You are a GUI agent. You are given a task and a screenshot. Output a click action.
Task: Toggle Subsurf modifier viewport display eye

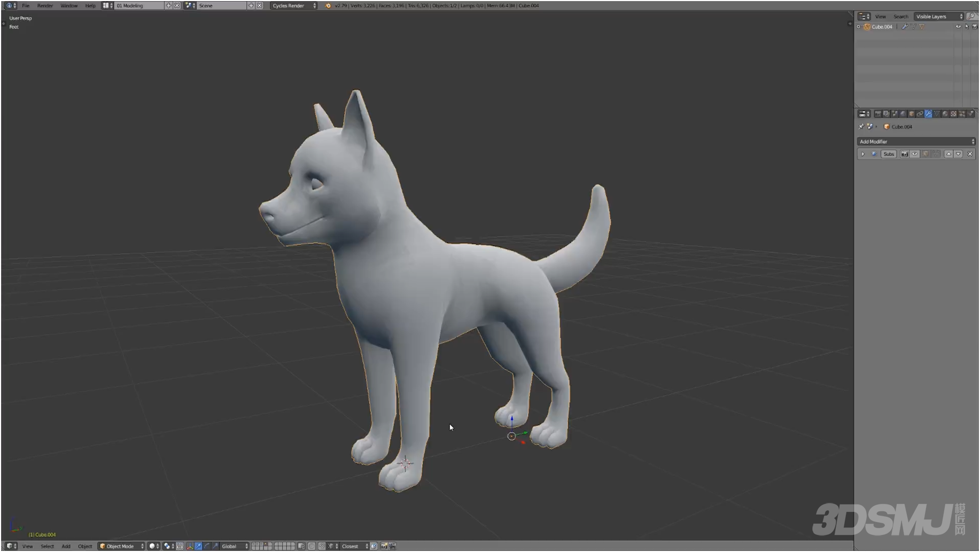point(915,154)
